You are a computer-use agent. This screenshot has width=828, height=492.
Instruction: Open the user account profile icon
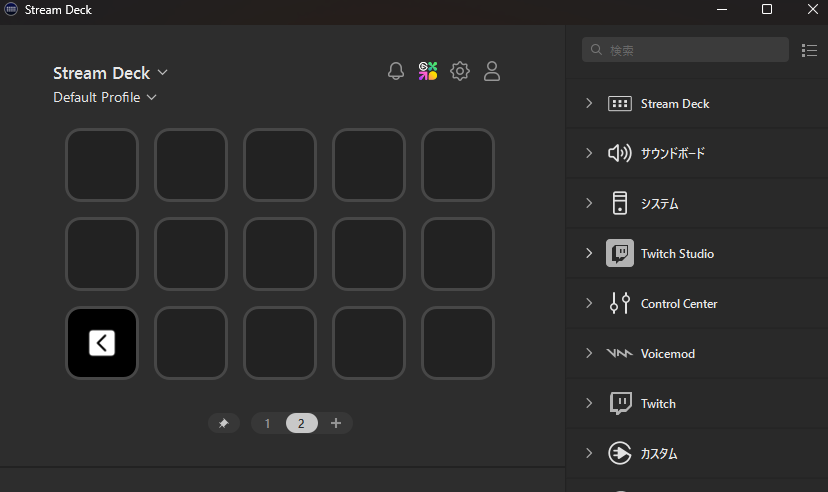coord(492,71)
